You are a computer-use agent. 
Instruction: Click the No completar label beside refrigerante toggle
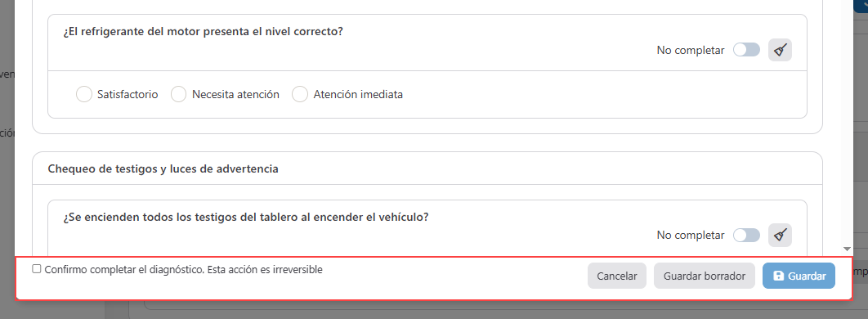691,51
